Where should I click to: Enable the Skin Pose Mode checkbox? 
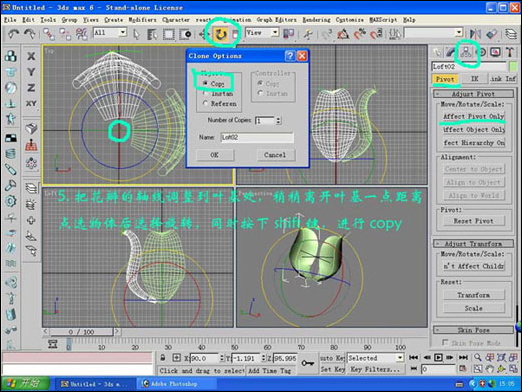click(445, 342)
